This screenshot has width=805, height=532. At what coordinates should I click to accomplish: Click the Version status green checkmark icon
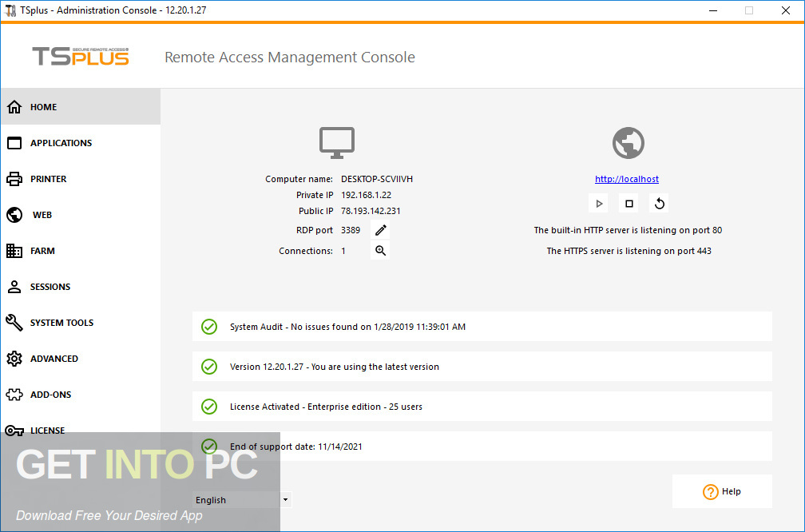[209, 367]
